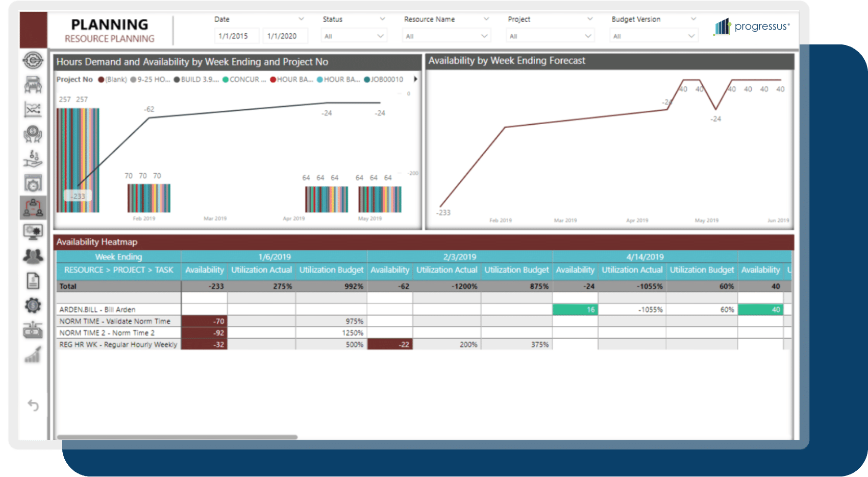Click the Hours Demand and Availability chart title

192,62
